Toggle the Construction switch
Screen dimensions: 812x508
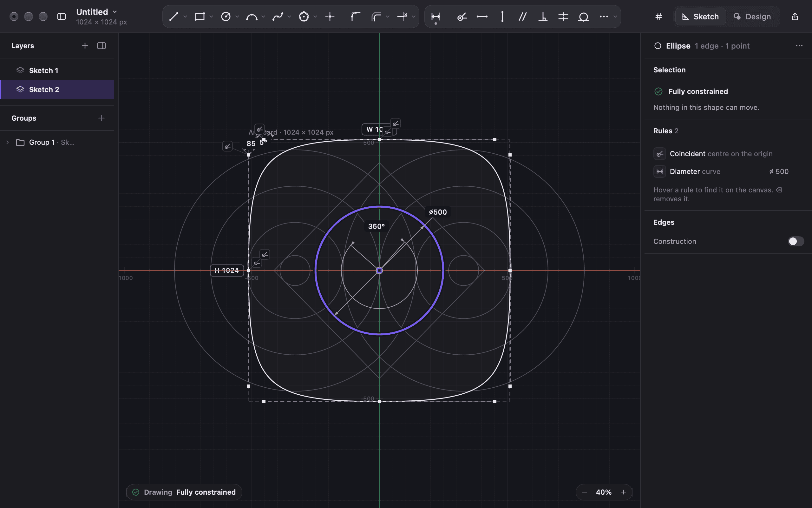(x=796, y=241)
